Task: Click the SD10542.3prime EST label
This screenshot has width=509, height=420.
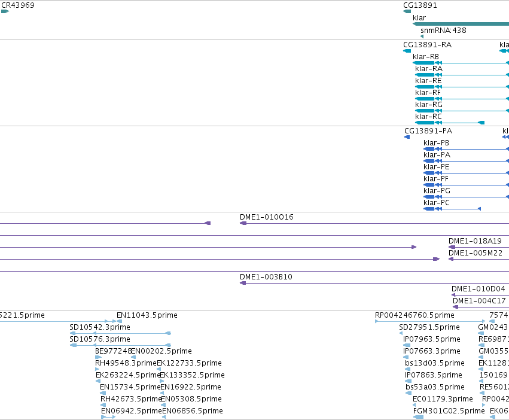Action: click(x=100, y=327)
